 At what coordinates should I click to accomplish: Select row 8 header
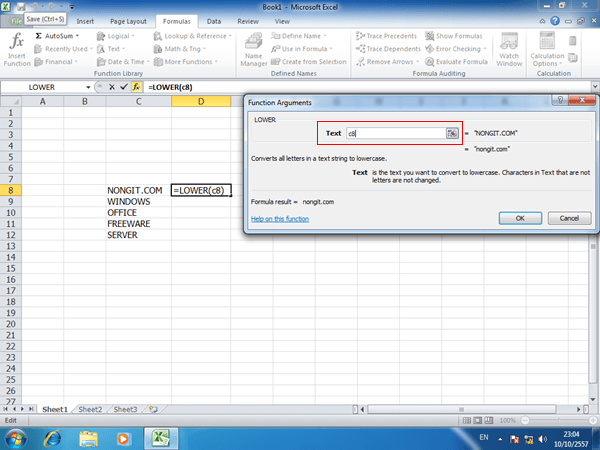(11, 190)
